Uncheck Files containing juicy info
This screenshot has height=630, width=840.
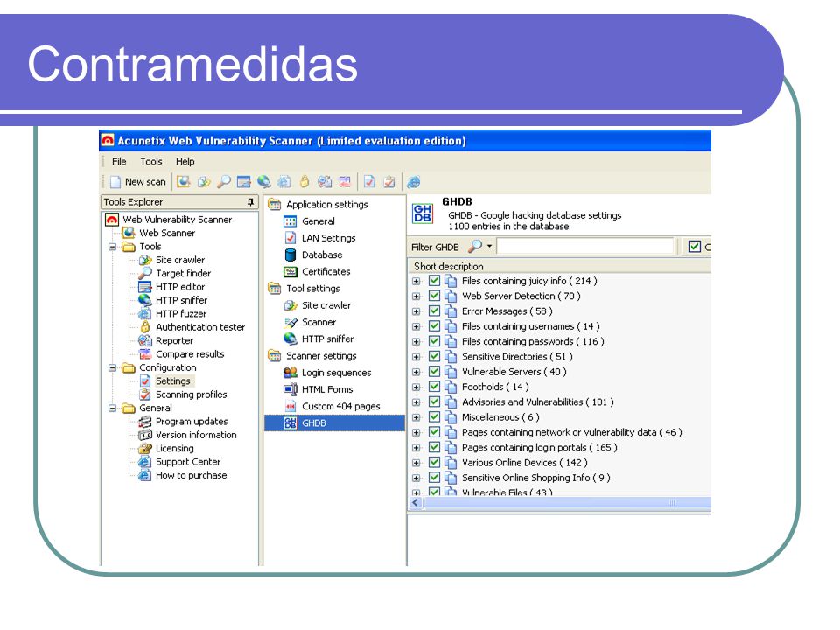pyautogui.click(x=435, y=281)
